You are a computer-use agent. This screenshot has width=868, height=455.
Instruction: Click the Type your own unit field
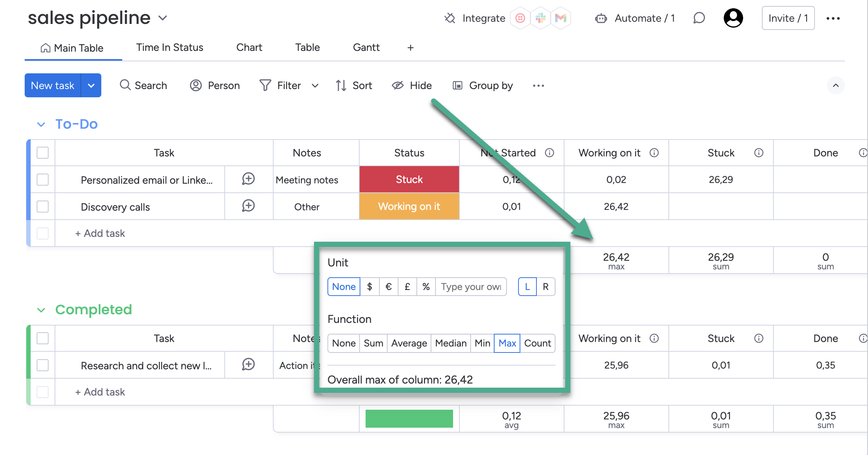(471, 287)
